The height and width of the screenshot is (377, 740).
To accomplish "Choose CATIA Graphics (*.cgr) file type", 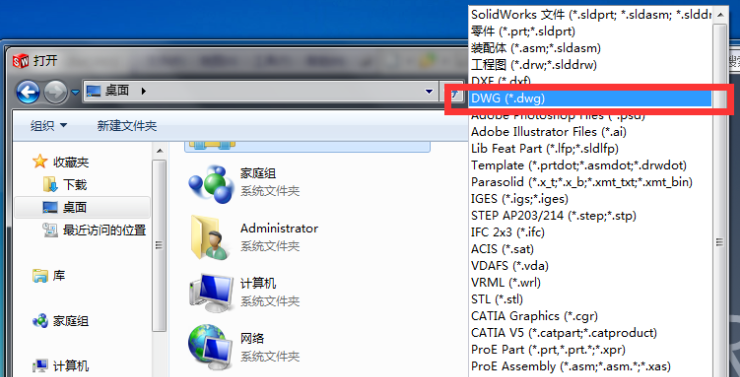I will click(x=591, y=316).
